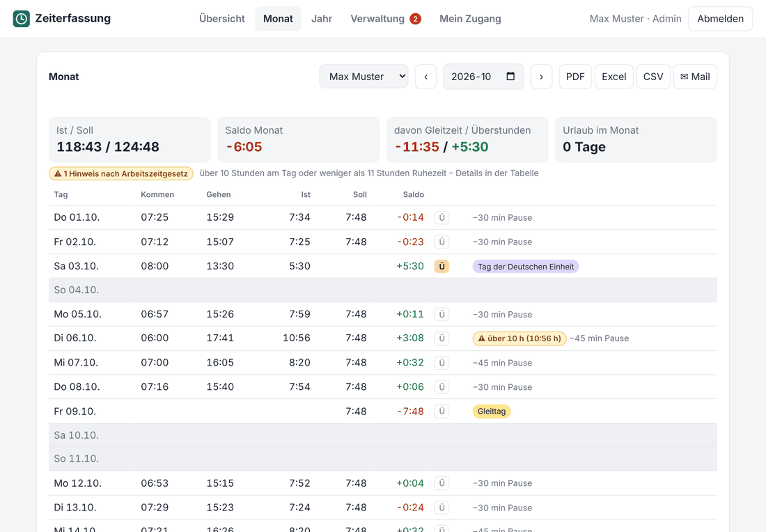Click the So 04.10. row label
The width and height of the screenshot is (766, 532).
pyautogui.click(x=76, y=290)
